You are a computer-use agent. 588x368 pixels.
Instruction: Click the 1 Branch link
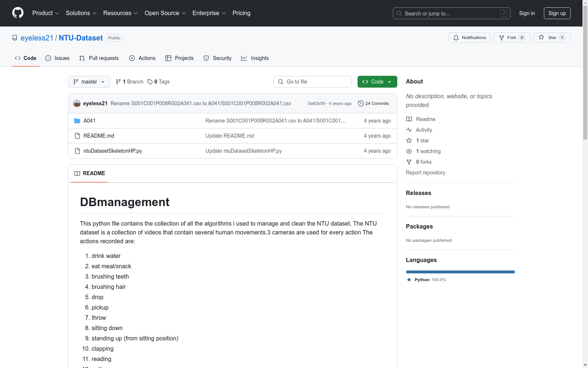point(129,82)
